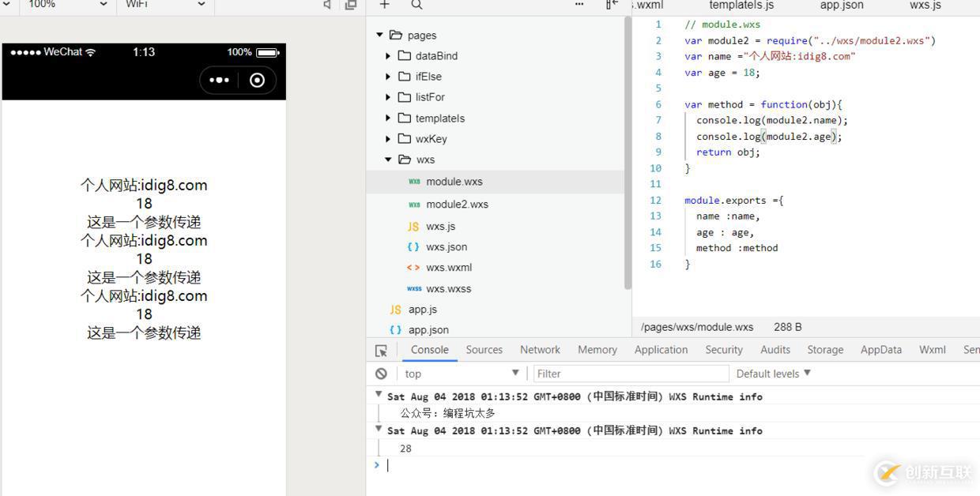
Task: Switch to the Audits tab
Action: coord(775,350)
